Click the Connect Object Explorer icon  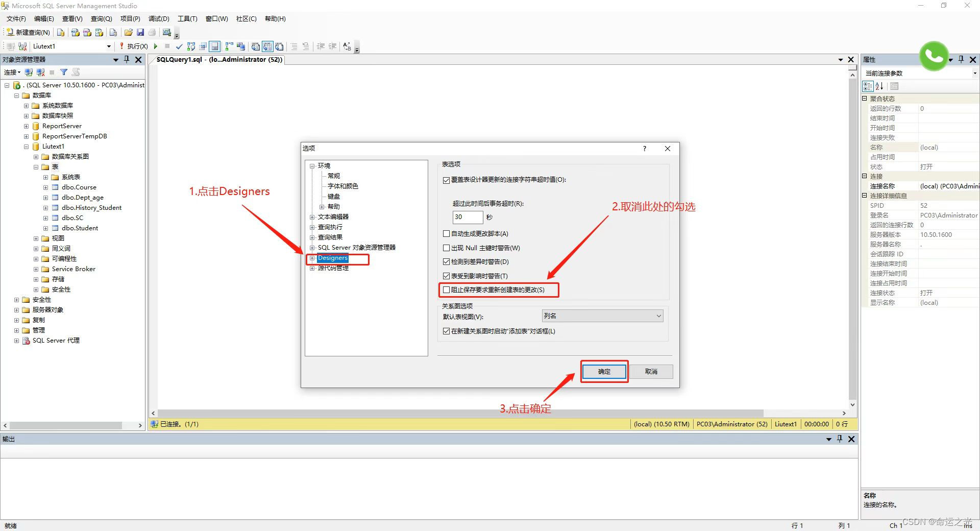[29, 73]
